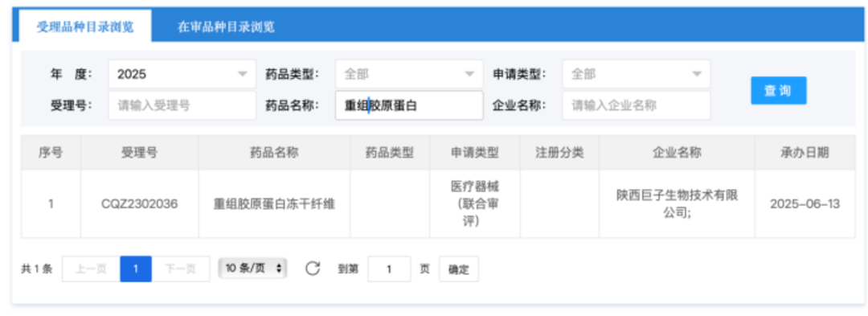Click the 上一页 pagination button

click(x=91, y=269)
